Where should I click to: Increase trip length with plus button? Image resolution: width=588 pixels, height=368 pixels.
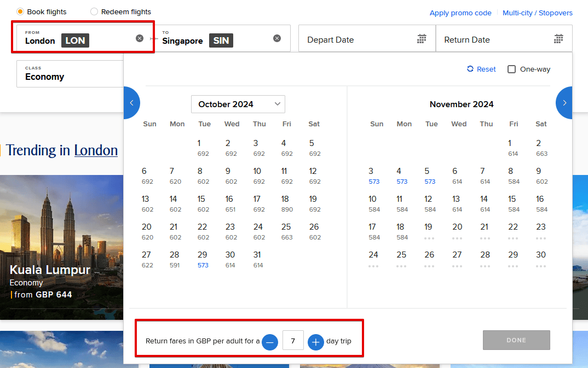tap(316, 342)
